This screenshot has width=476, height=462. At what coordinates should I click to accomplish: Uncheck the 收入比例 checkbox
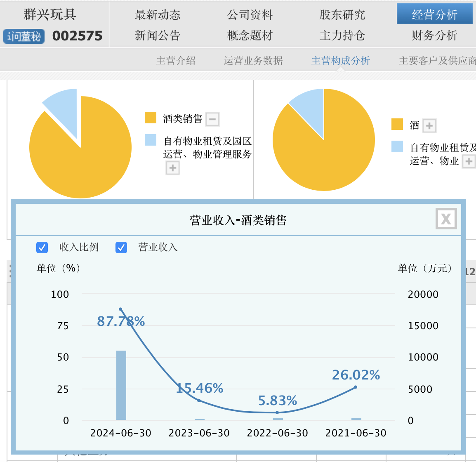coord(42,247)
